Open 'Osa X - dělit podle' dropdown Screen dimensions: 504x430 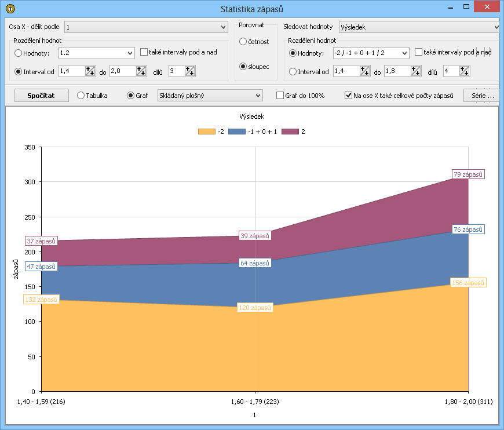[x=146, y=27]
